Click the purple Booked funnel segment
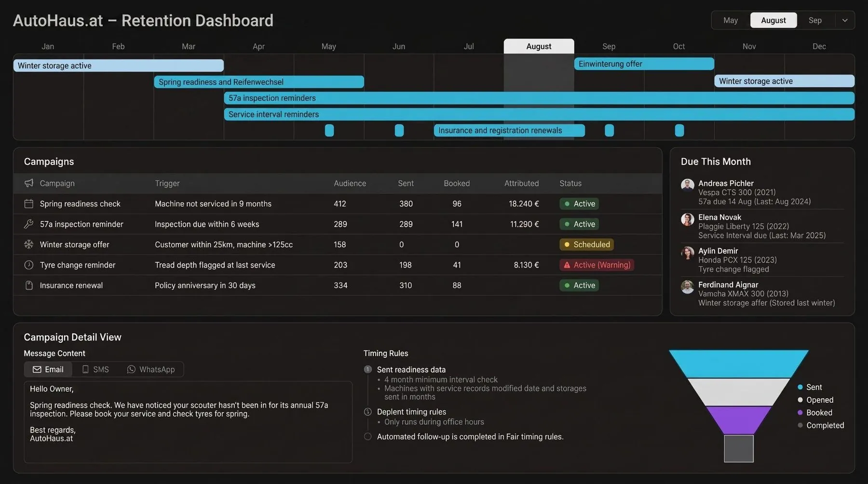The height and width of the screenshot is (484, 868). tap(738, 420)
